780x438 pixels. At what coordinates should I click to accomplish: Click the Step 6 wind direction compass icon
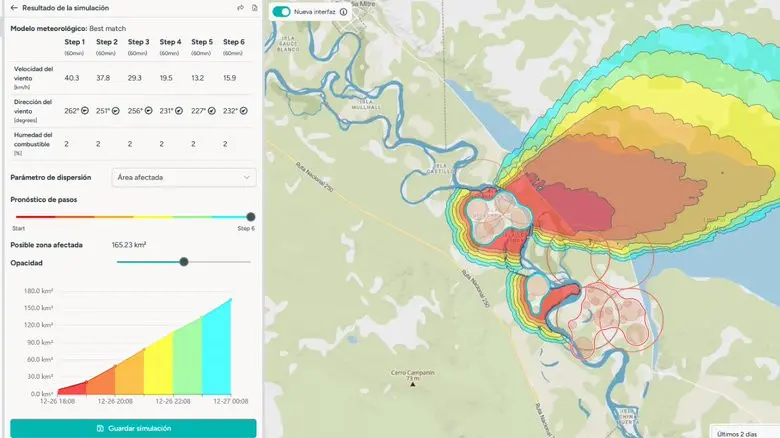[244, 111]
